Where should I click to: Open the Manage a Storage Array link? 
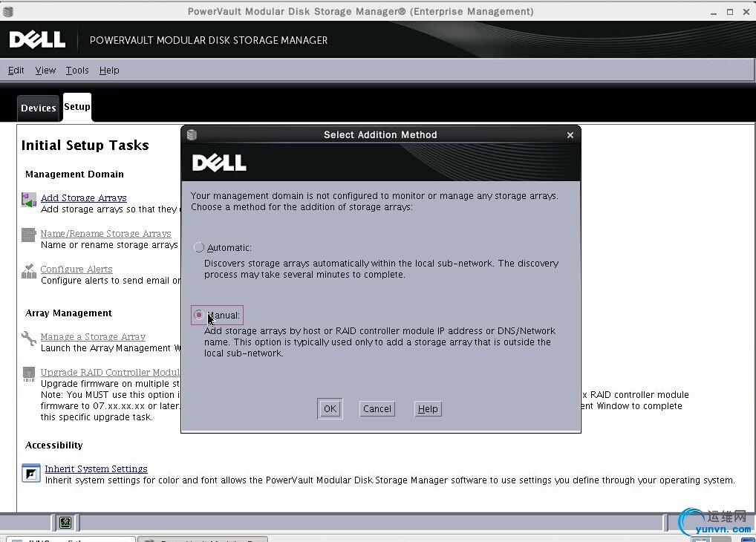pos(93,336)
